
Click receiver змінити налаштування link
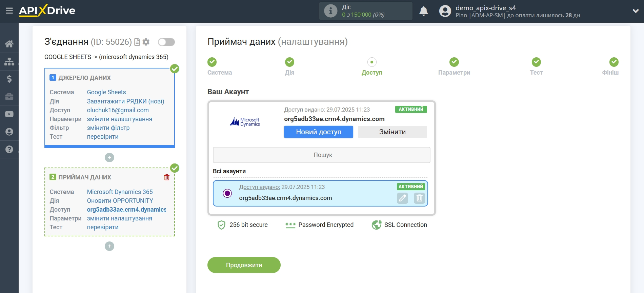pos(119,218)
